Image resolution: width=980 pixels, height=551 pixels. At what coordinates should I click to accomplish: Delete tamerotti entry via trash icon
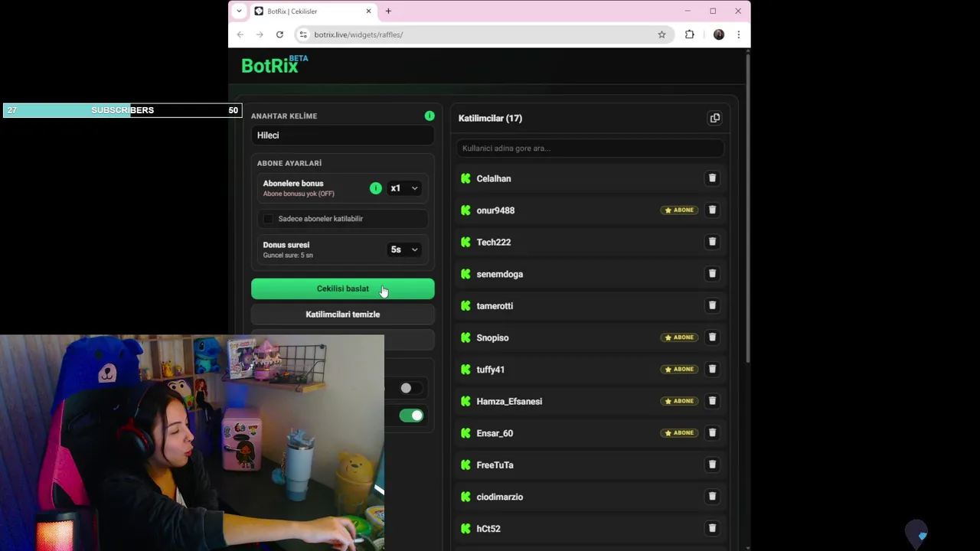[712, 305]
